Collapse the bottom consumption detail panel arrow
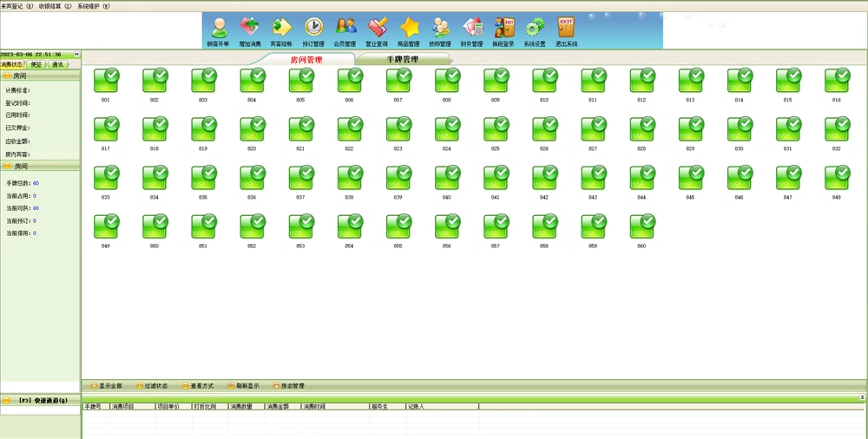 862,397
